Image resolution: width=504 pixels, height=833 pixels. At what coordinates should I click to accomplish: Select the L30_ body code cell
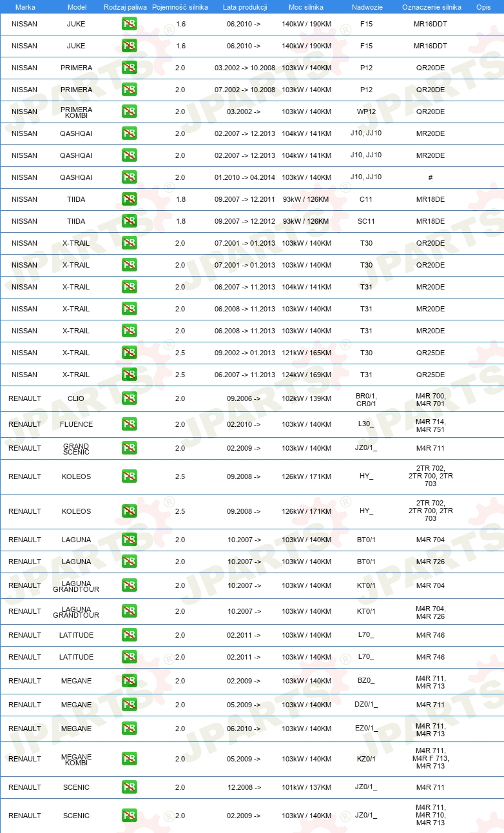pos(366,424)
